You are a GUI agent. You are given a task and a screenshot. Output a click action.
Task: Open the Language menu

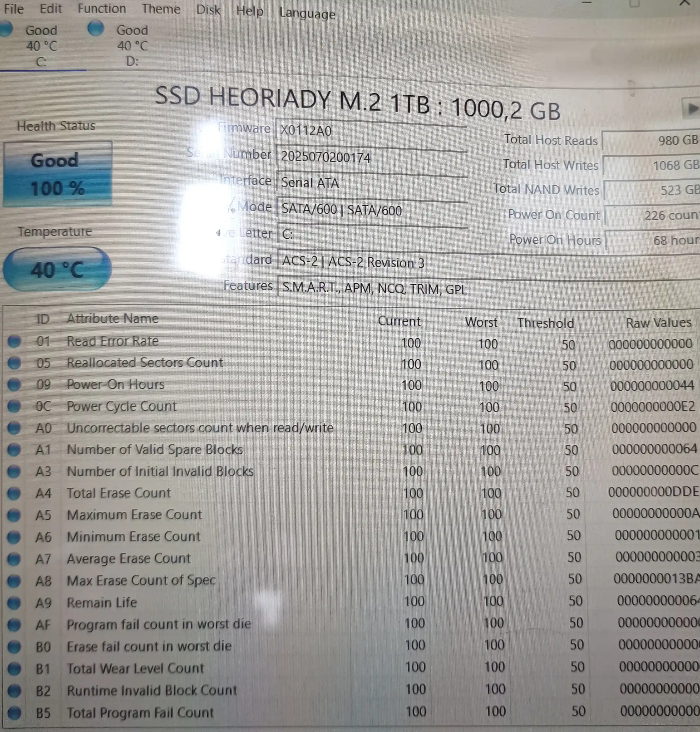pos(307,14)
